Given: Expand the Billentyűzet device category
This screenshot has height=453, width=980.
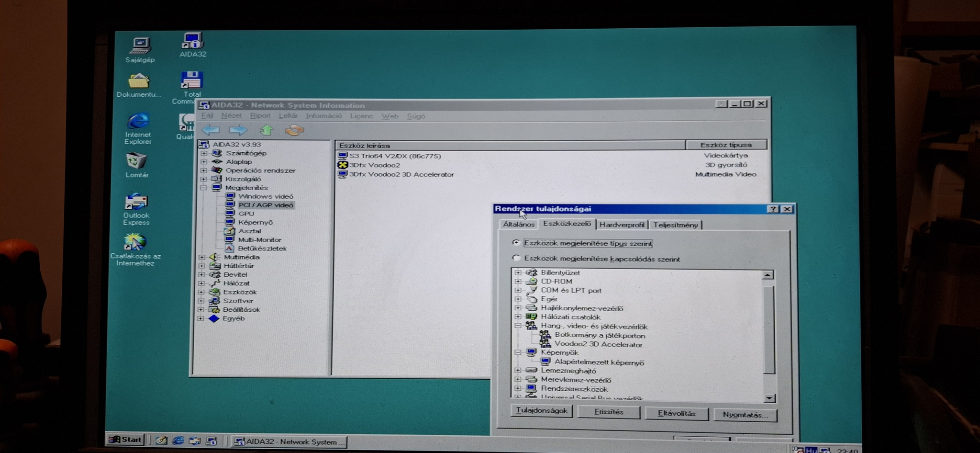Looking at the screenshot, I should pos(518,272).
